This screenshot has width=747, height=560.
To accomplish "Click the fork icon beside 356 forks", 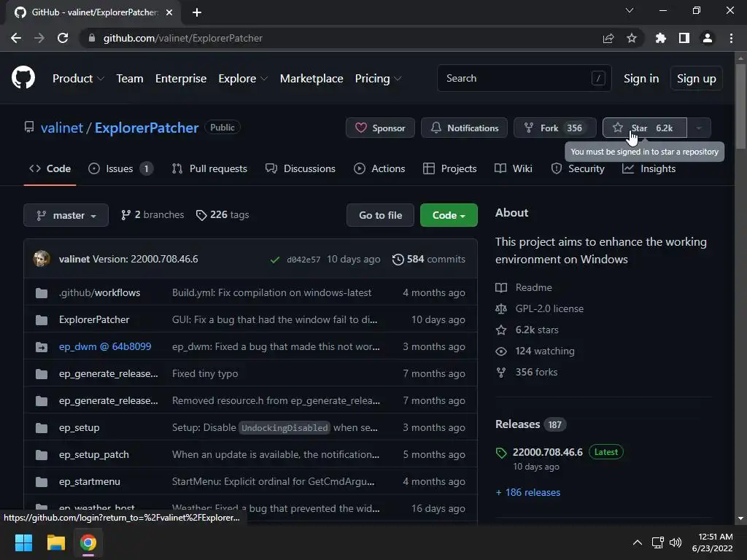I will point(501,373).
